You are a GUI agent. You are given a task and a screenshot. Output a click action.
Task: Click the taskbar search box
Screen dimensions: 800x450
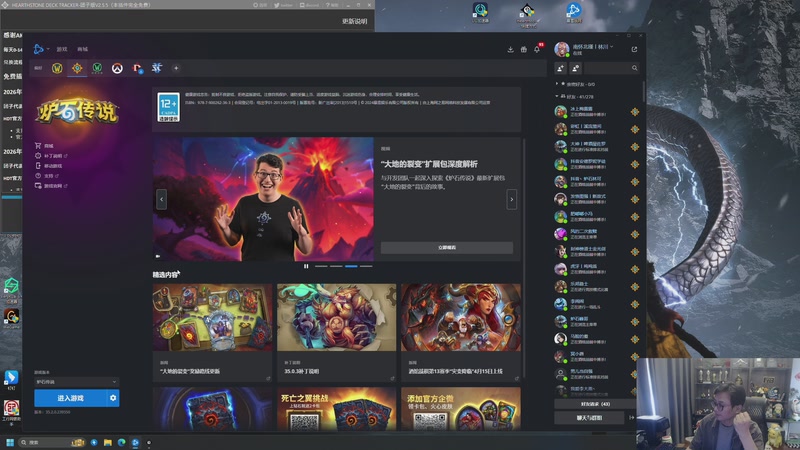click(51, 442)
